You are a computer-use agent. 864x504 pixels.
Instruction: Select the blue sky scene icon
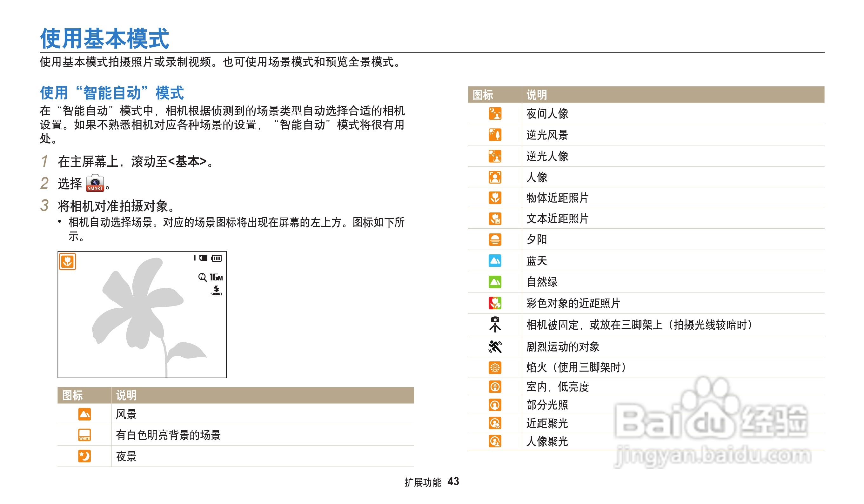point(496,260)
